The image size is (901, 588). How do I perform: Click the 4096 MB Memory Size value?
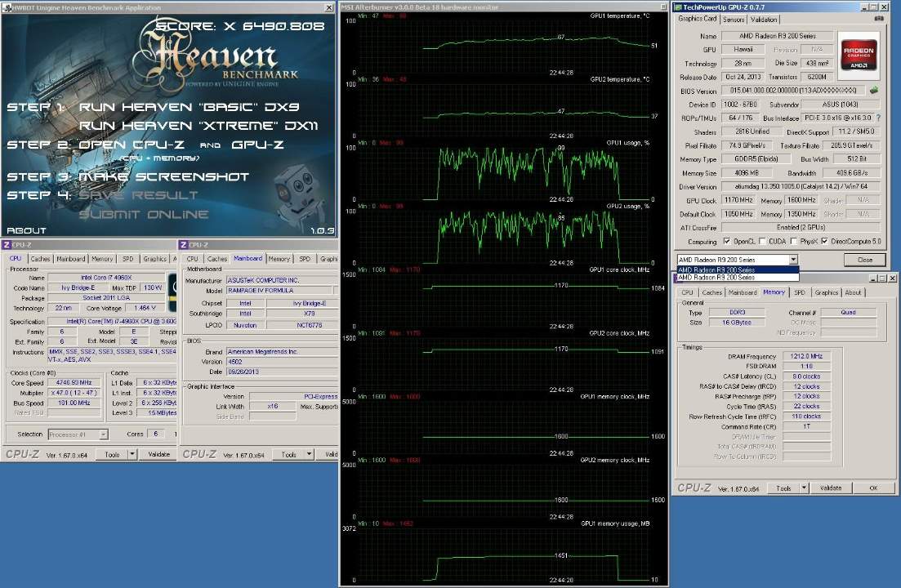(x=746, y=172)
